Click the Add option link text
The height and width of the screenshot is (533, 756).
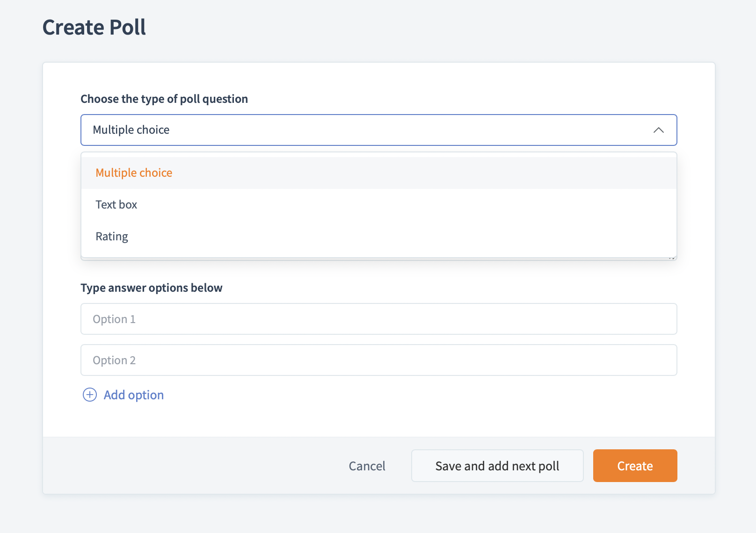point(134,395)
